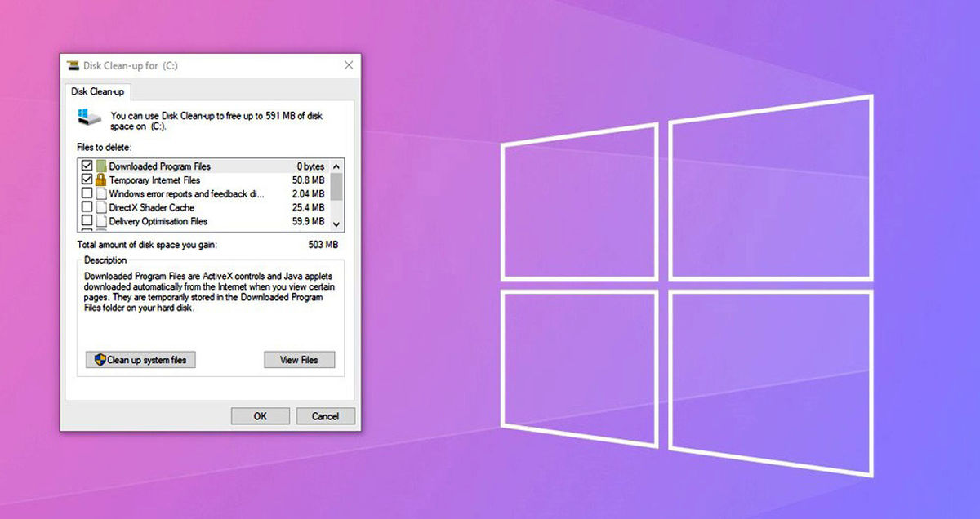This screenshot has width=980, height=519.
Task: Check the Delivery Optimisation Files checkbox
Action: coord(87,222)
